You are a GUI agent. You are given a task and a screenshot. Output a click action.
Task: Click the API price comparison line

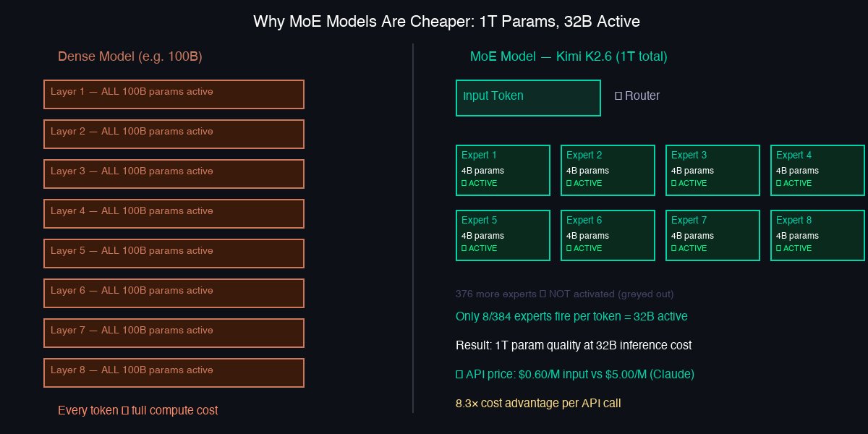click(575, 375)
